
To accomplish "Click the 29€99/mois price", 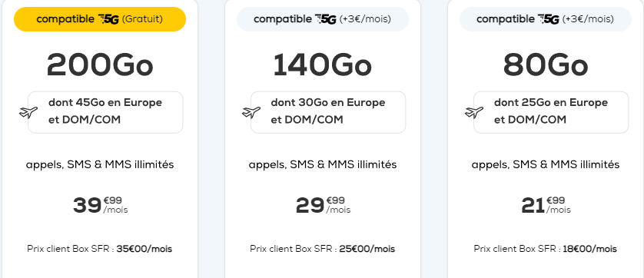I will pos(323,205).
